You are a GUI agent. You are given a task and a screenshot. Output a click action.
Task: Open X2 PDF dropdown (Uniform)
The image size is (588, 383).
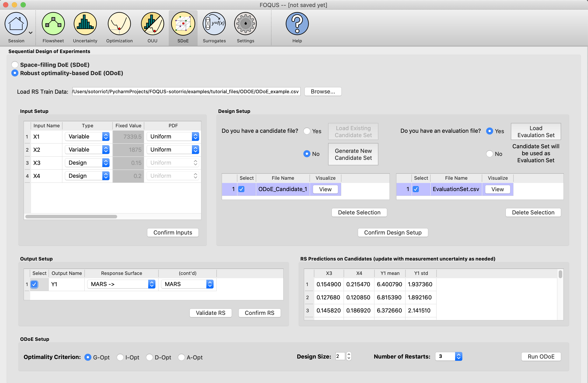coord(173,150)
